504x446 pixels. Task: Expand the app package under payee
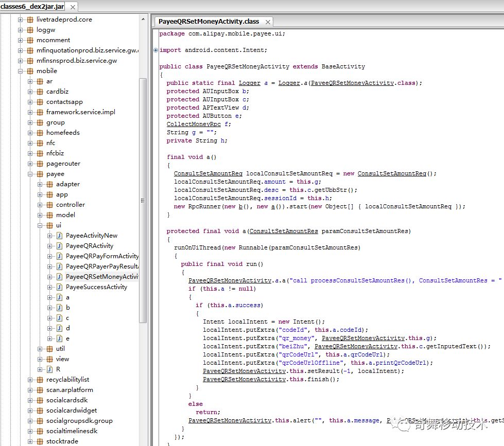40,194
